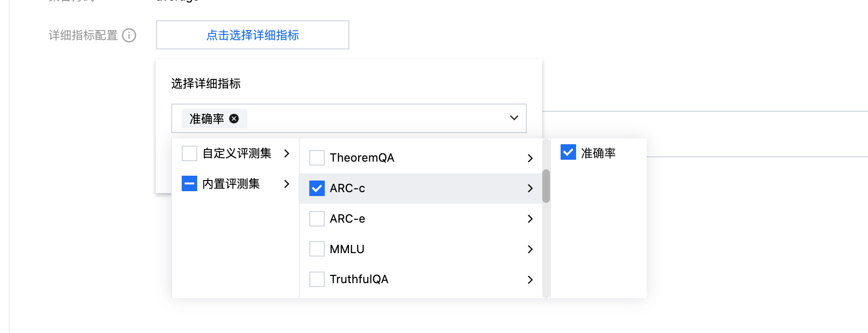Toggle the 自定义评测集 checkbox

tap(189, 153)
